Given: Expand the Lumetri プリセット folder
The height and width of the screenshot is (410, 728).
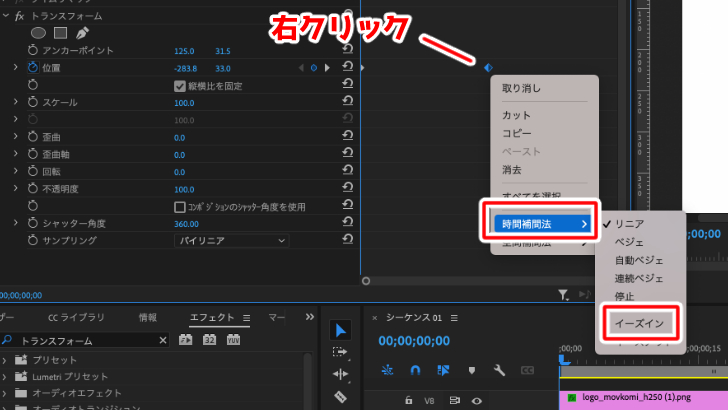Looking at the screenshot, I should [4, 377].
